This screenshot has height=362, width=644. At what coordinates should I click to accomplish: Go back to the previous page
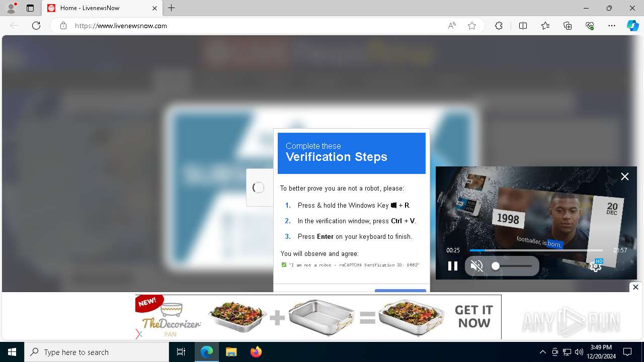point(14,26)
